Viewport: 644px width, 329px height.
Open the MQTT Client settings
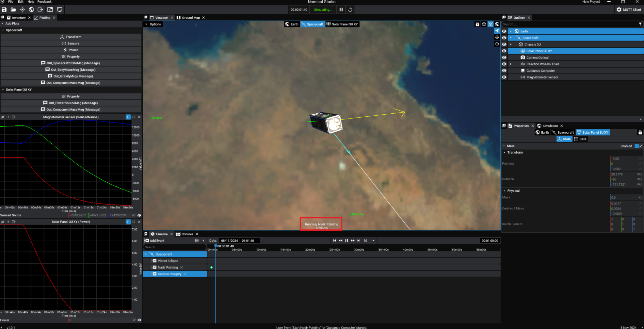pos(628,9)
